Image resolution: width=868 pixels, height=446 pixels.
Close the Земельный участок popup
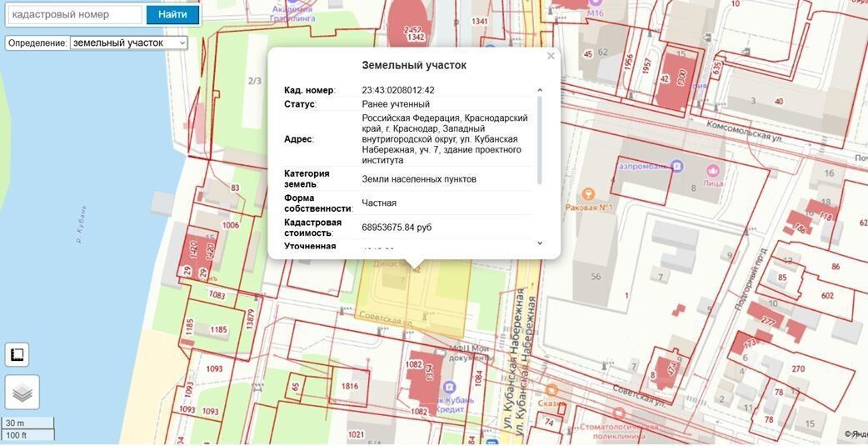(551, 56)
